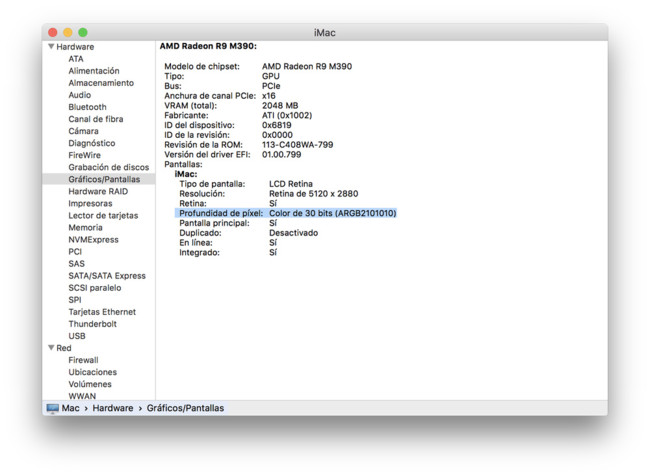
Task: Click the Hardware section label
Action: 75,46
